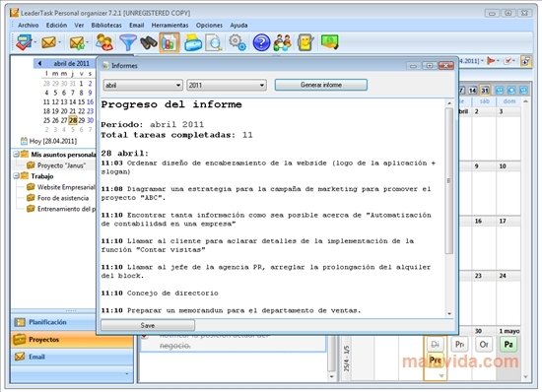Click the contacts people icon in toolbar
542x392 pixels.
(104, 42)
